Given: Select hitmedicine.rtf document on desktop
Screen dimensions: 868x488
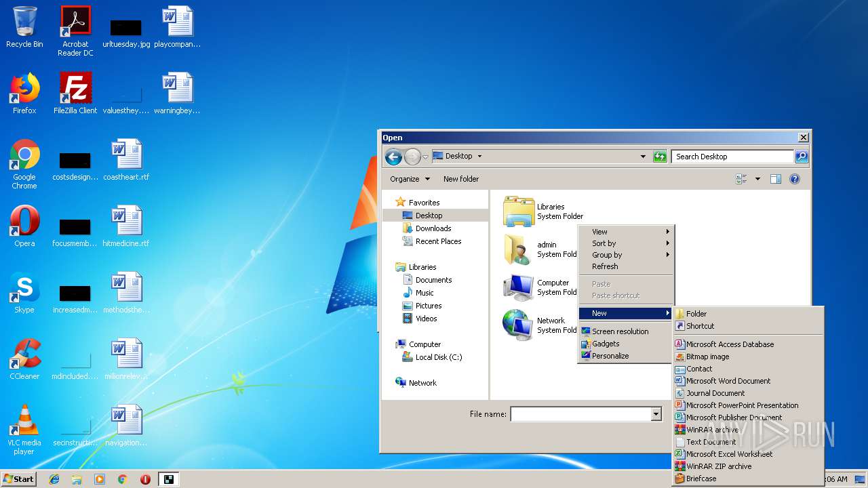Looking at the screenshot, I should [126, 226].
